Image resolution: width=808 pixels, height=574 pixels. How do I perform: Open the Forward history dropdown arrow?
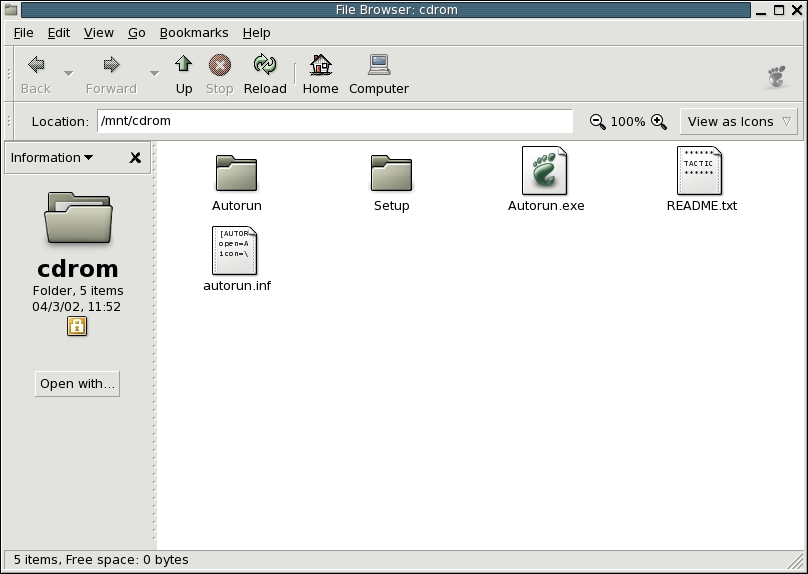point(154,74)
